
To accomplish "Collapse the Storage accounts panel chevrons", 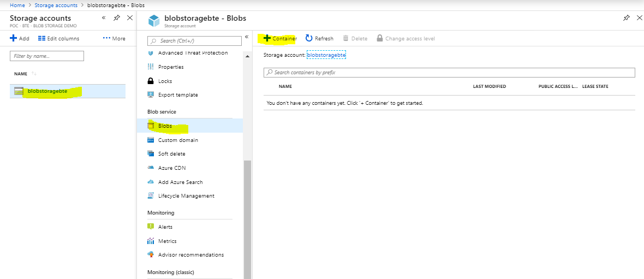I will click(x=104, y=17).
